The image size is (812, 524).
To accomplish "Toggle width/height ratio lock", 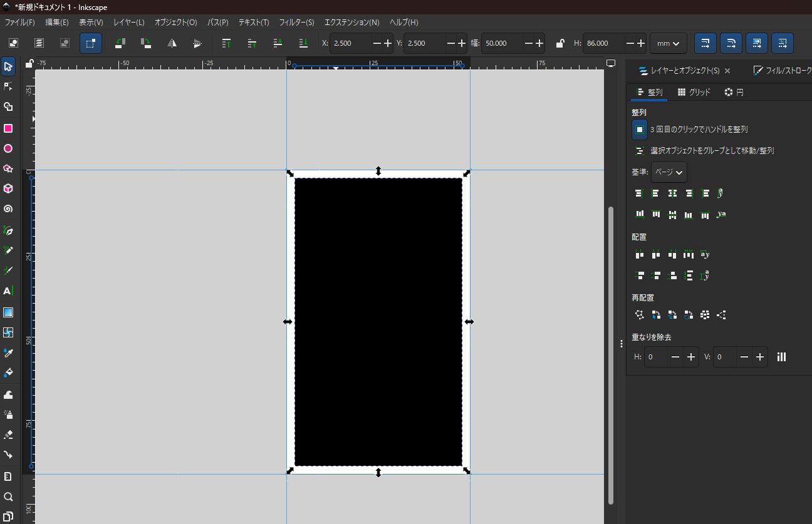I will (x=560, y=44).
